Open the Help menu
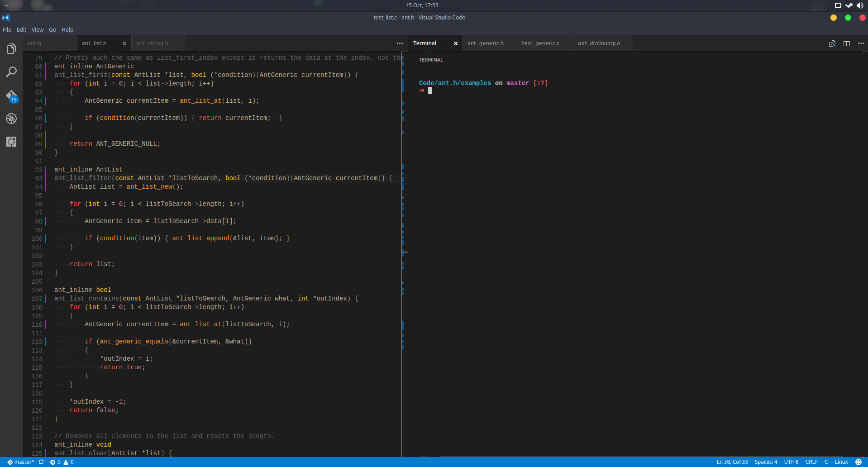868x467 pixels. click(x=67, y=30)
